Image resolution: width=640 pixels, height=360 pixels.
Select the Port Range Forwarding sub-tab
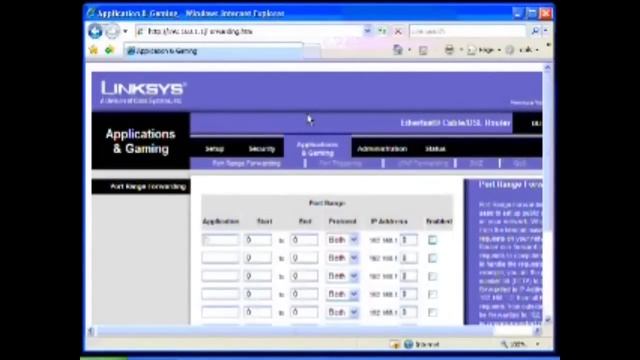[x=246, y=163]
